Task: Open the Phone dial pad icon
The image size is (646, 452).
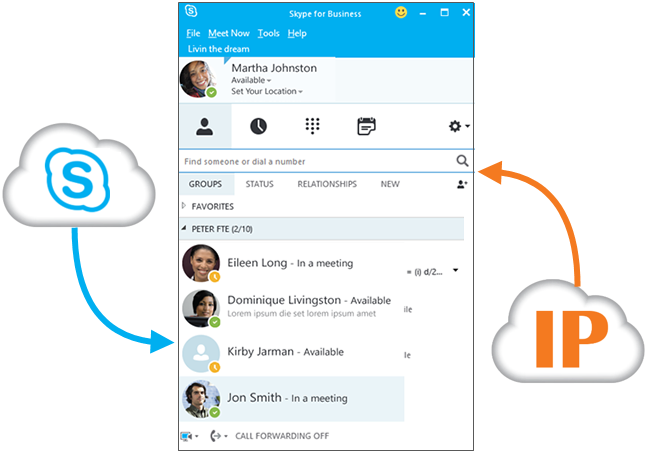Action: point(312,127)
